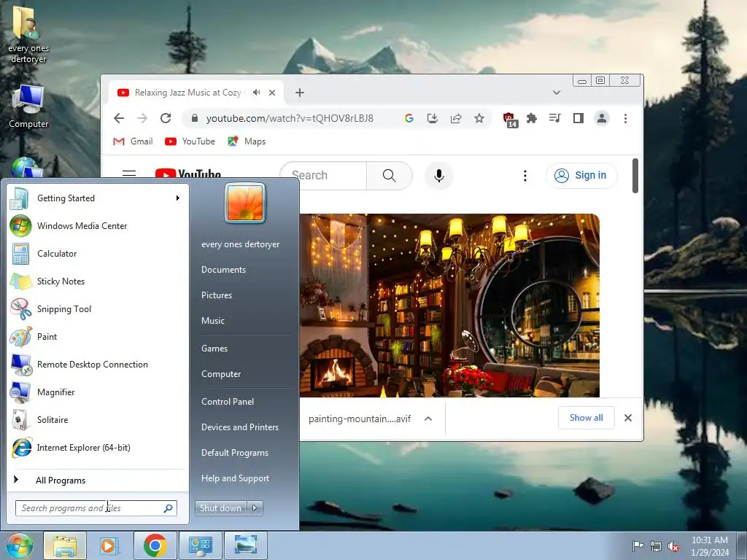
Task: Launch the Snipping Tool
Action: (x=98, y=308)
